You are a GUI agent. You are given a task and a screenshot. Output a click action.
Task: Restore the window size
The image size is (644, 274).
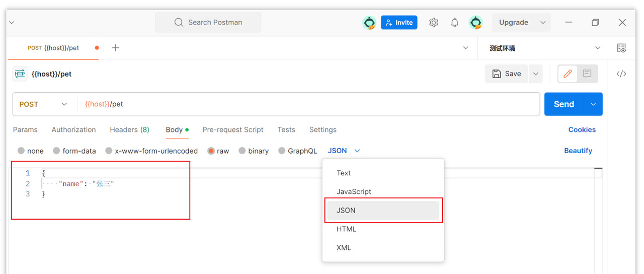click(x=595, y=23)
